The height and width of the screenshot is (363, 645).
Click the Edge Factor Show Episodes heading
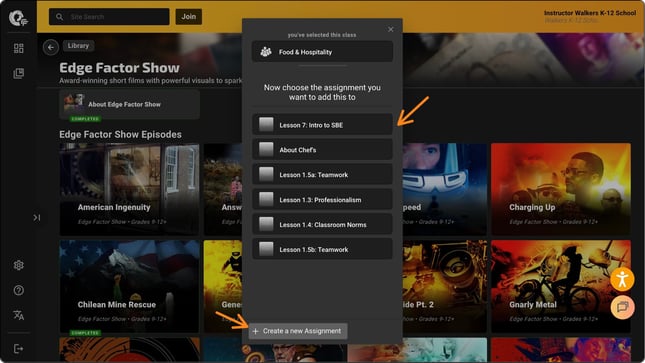120,135
